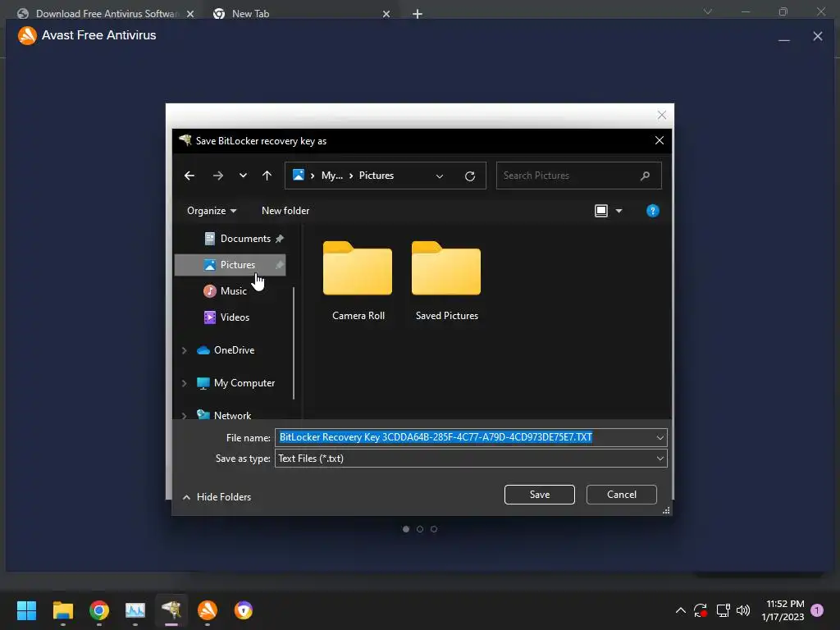Click the pictures icon in address bar
The image size is (840, 630).
[299, 176]
